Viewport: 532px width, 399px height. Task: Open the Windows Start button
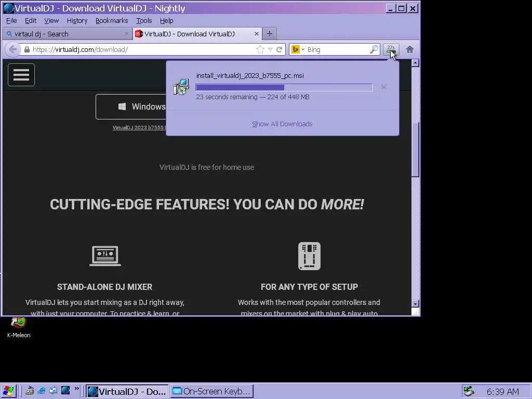pos(8,391)
